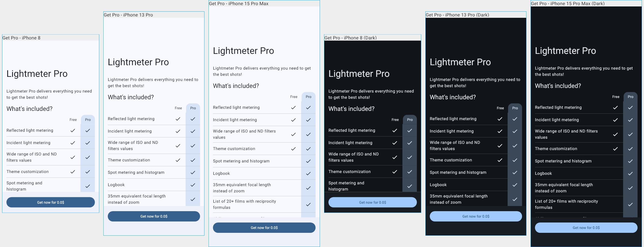Click Pro checkmark for List of 20+ films, 15 Pro Max light
This screenshot has height=247, width=644.
click(308, 204)
